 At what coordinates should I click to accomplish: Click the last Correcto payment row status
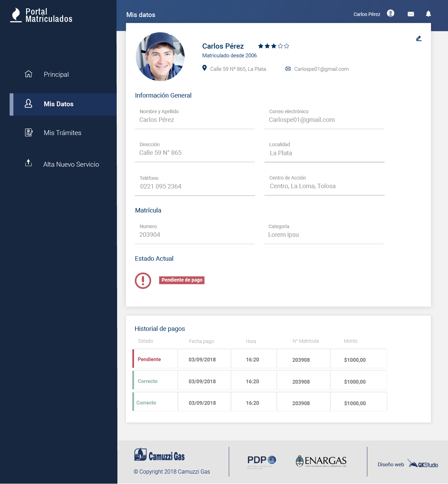[146, 402]
